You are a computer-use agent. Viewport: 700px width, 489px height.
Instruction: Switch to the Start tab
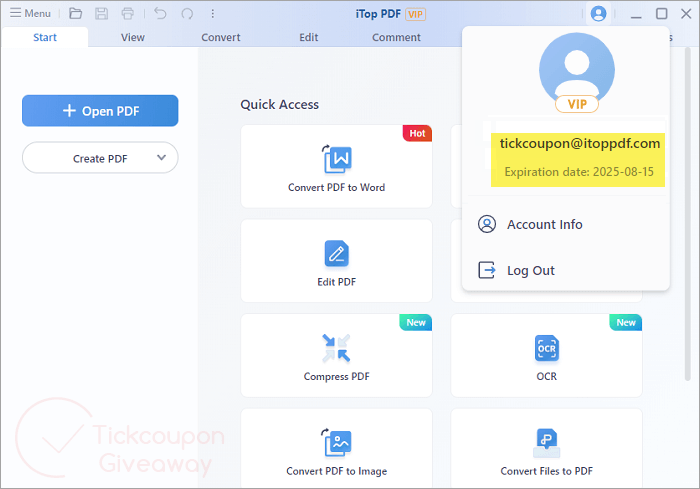[45, 38]
